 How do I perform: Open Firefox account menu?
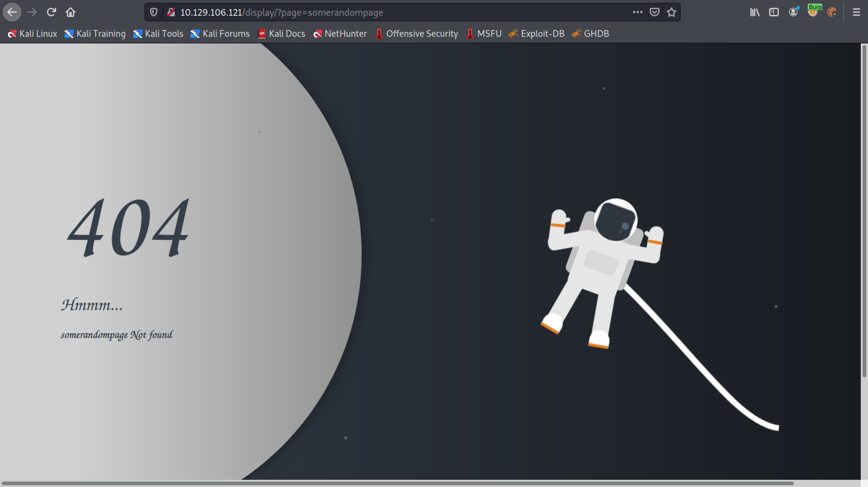point(793,12)
